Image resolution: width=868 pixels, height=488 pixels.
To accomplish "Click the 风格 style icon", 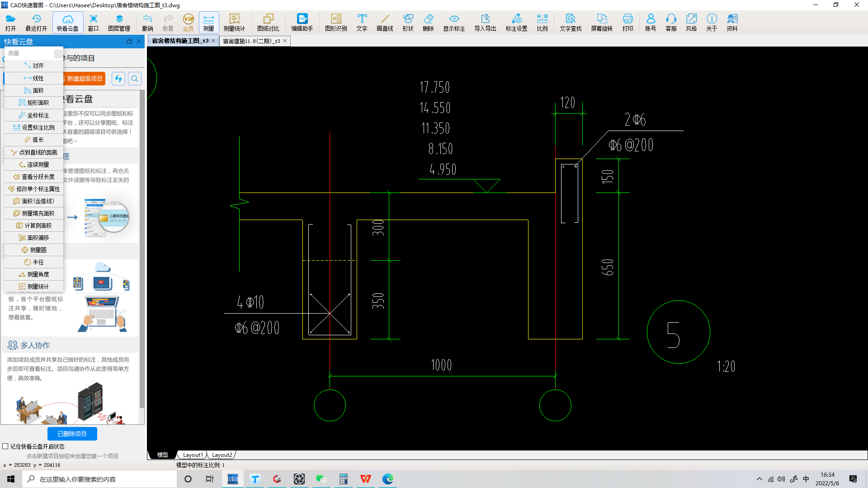I will [x=691, y=22].
